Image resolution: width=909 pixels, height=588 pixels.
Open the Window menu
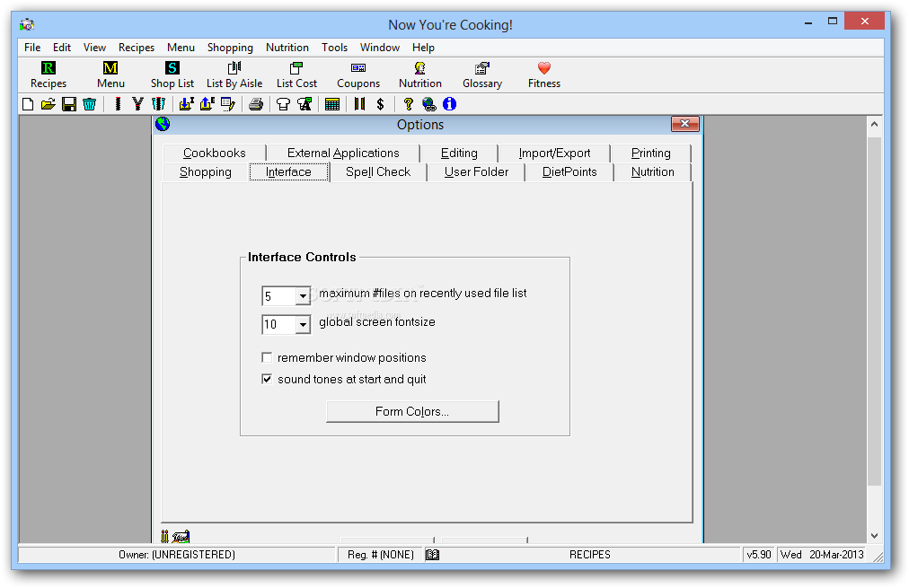[x=380, y=48]
